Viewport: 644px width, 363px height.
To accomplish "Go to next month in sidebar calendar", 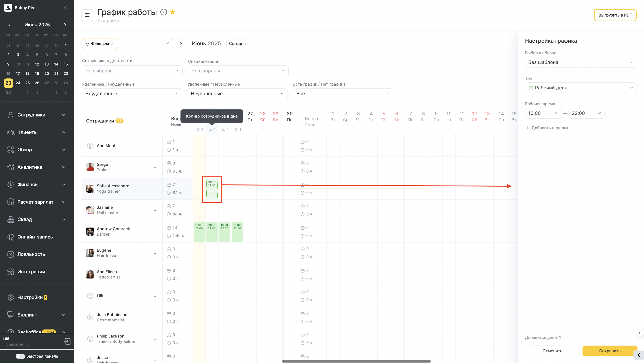I will point(65,25).
